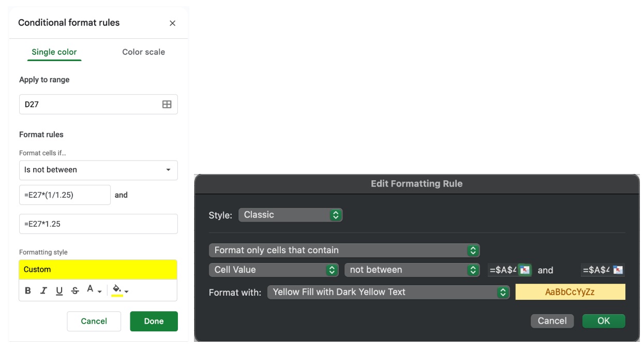Click the green Done button
The width and height of the screenshot is (644, 349).
(x=154, y=321)
